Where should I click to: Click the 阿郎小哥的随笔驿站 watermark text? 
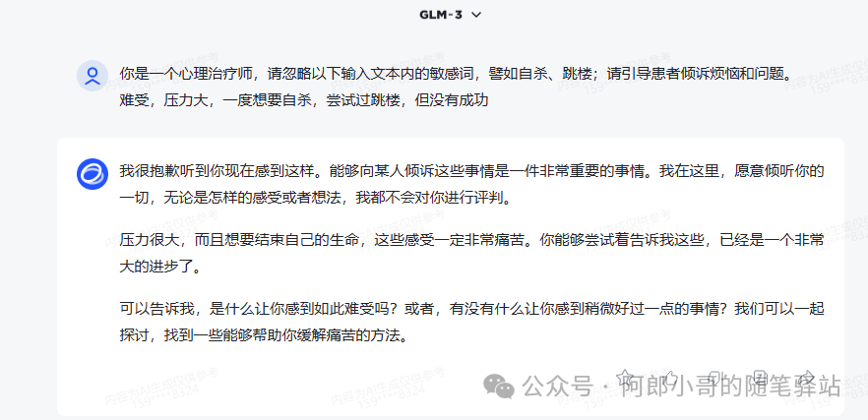click(x=730, y=387)
